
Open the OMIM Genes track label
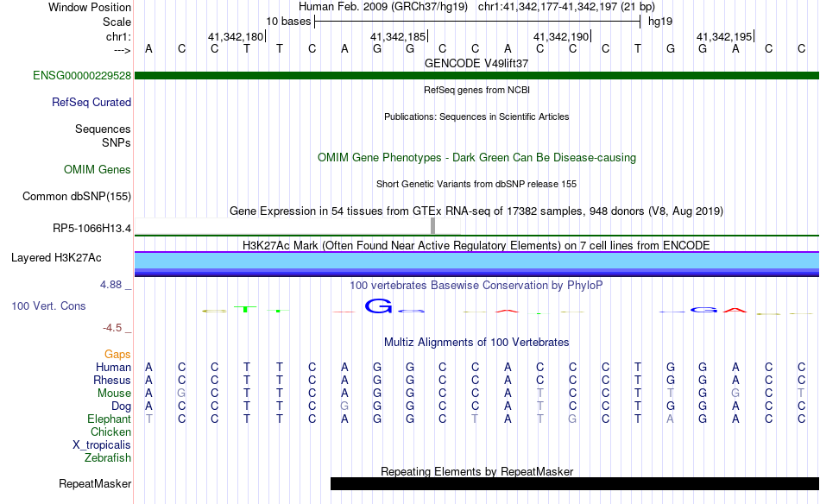[97, 169]
